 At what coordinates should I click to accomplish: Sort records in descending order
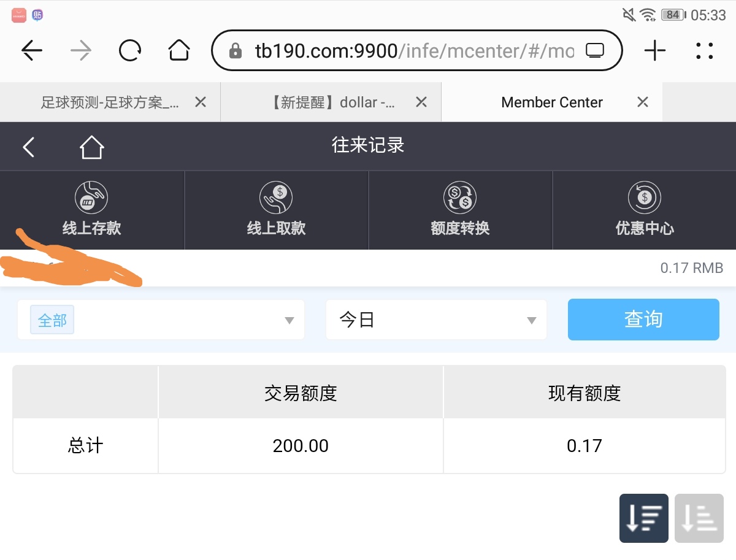643,518
